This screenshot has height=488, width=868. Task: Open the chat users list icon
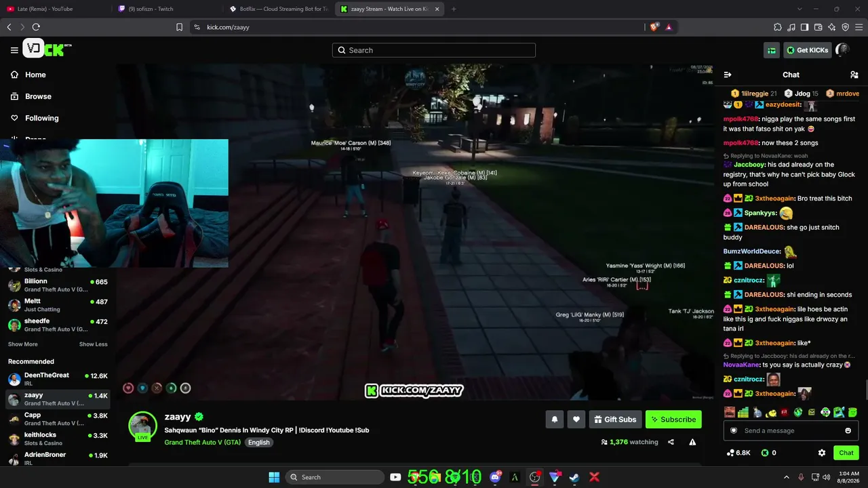(x=854, y=75)
